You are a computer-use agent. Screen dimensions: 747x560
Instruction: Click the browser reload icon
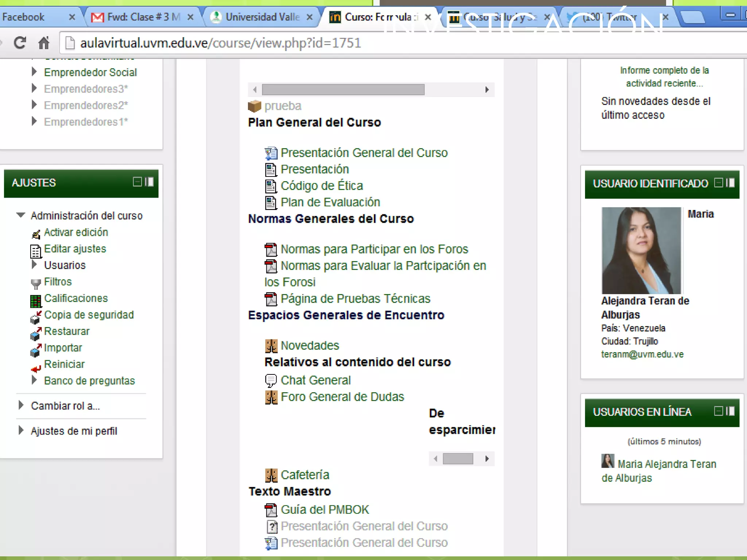click(x=20, y=43)
